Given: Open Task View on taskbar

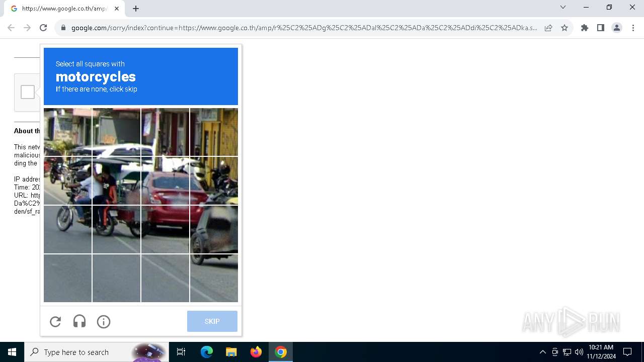Looking at the screenshot, I should point(182,352).
